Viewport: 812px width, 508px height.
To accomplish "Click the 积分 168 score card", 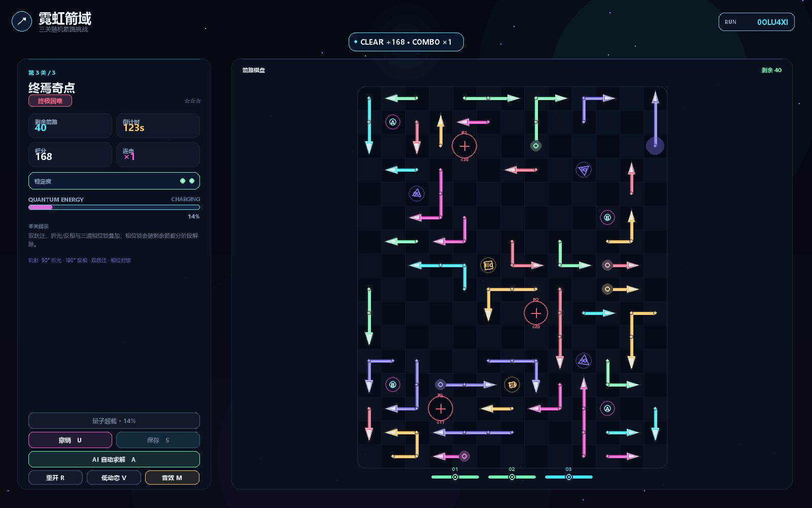I will [70, 154].
